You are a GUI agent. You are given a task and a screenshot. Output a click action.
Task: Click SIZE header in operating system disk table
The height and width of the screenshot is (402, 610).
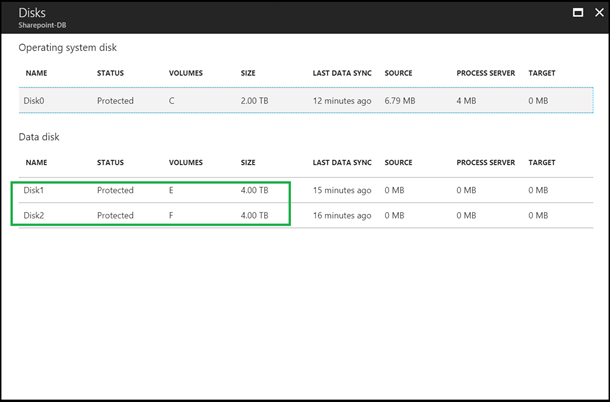(248, 73)
